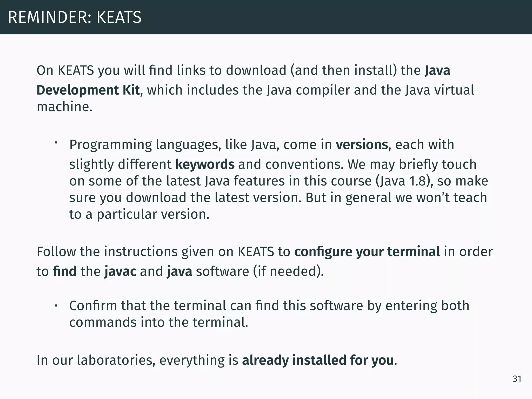This screenshot has width=532, height=399.
Task: Click the text to a particular version
Action: (x=139, y=215)
